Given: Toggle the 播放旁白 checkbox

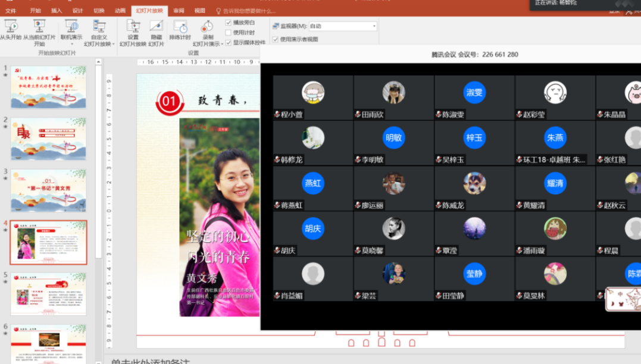Looking at the screenshot, I should tap(229, 23).
